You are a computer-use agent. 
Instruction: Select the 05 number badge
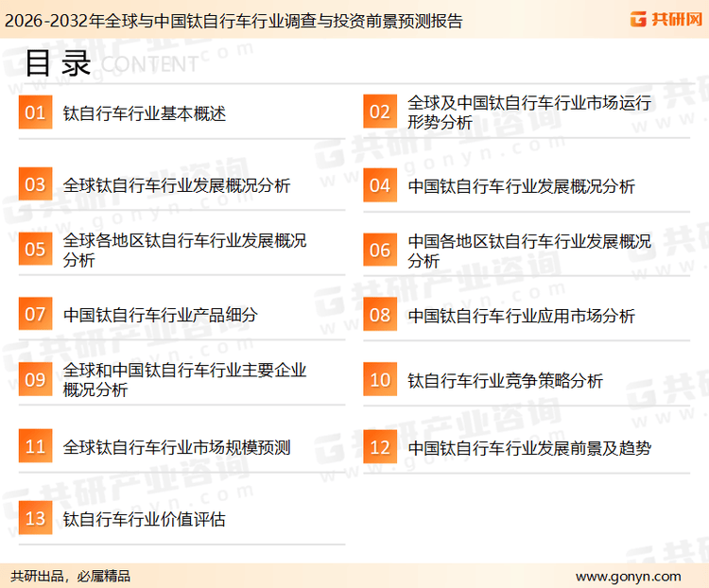click(x=35, y=250)
